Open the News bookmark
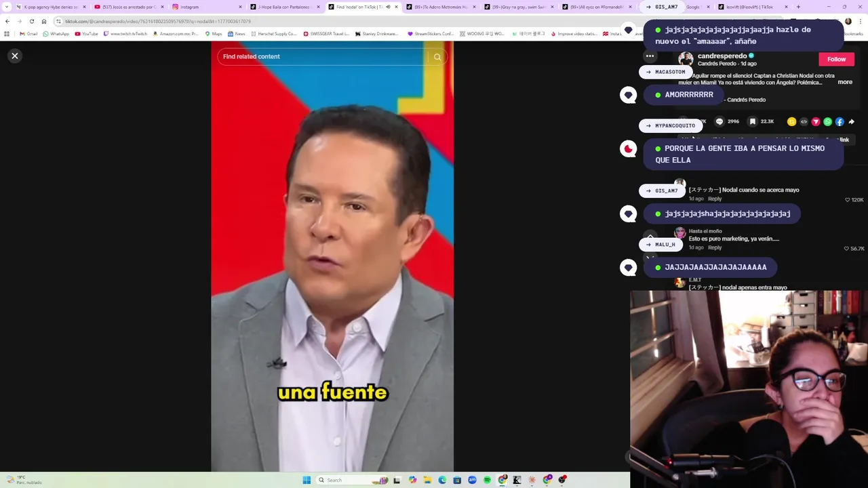The image size is (868, 488). 237,34
